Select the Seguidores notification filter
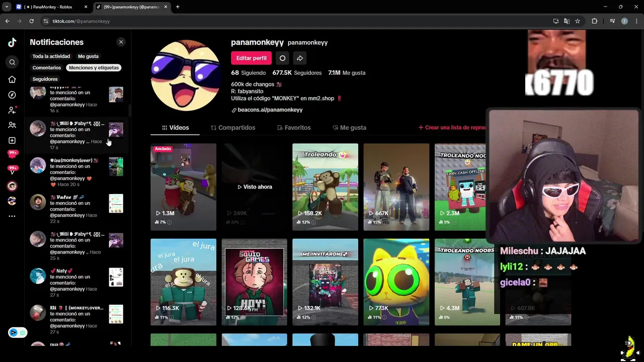This screenshot has width=644, height=362. (x=45, y=79)
